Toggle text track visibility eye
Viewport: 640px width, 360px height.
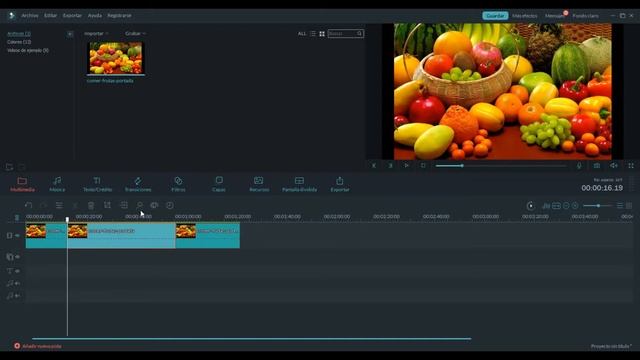[x=18, y=271]
